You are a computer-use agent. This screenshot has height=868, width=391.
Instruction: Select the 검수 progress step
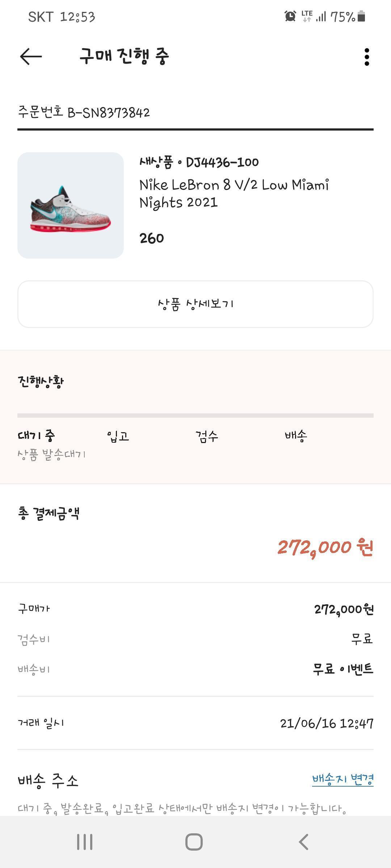point(207,436)
